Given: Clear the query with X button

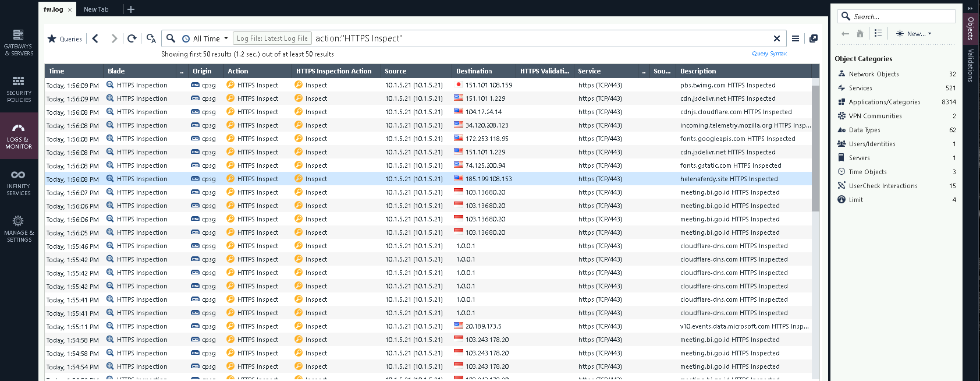Looking at the screenshot, I should point(776,38).
